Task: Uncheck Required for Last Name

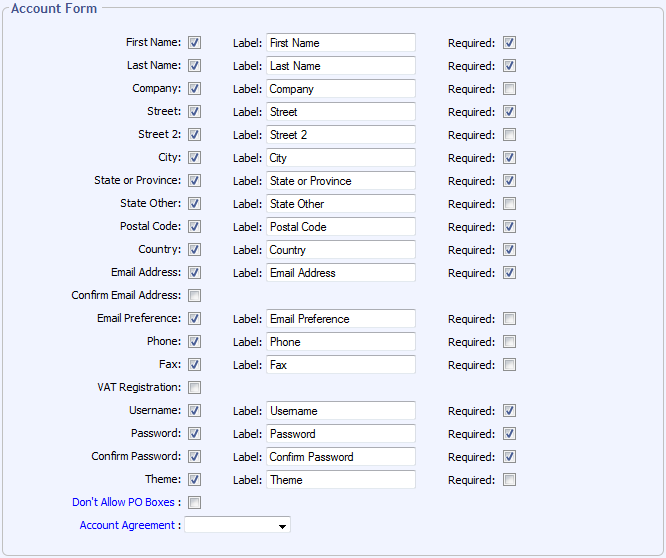Action: (x=510, y=66)
